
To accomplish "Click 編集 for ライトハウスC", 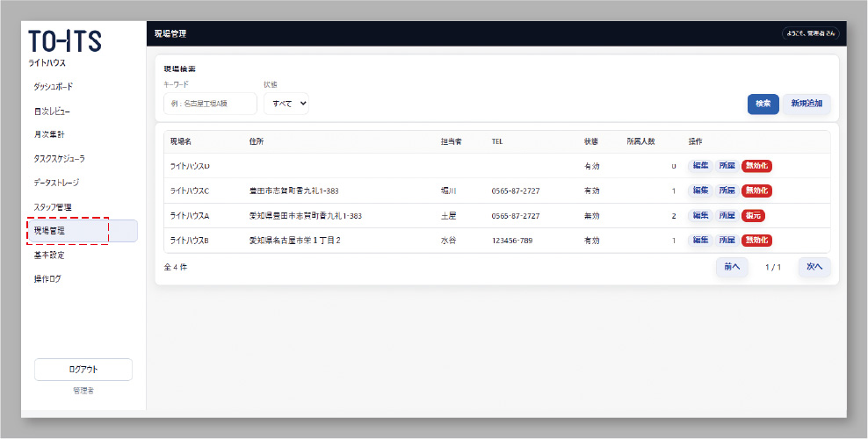I will 700,191.
